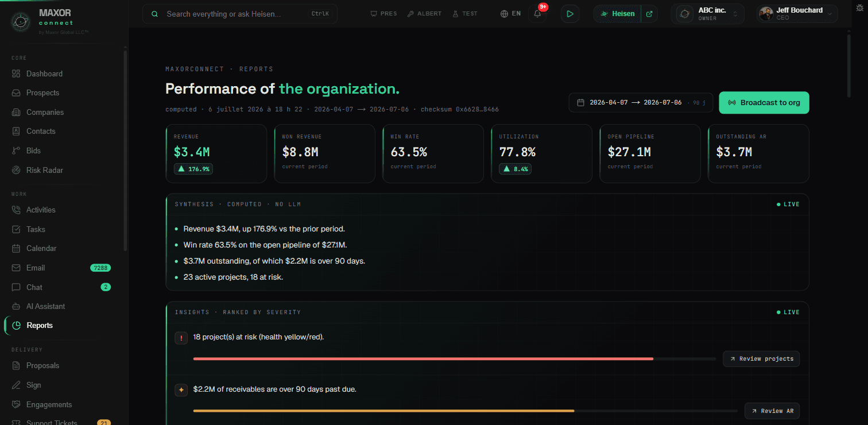Screen dimensions: 868x425
Task: Open the Email 7288 unread badge
Action: (x=100, y=268)
